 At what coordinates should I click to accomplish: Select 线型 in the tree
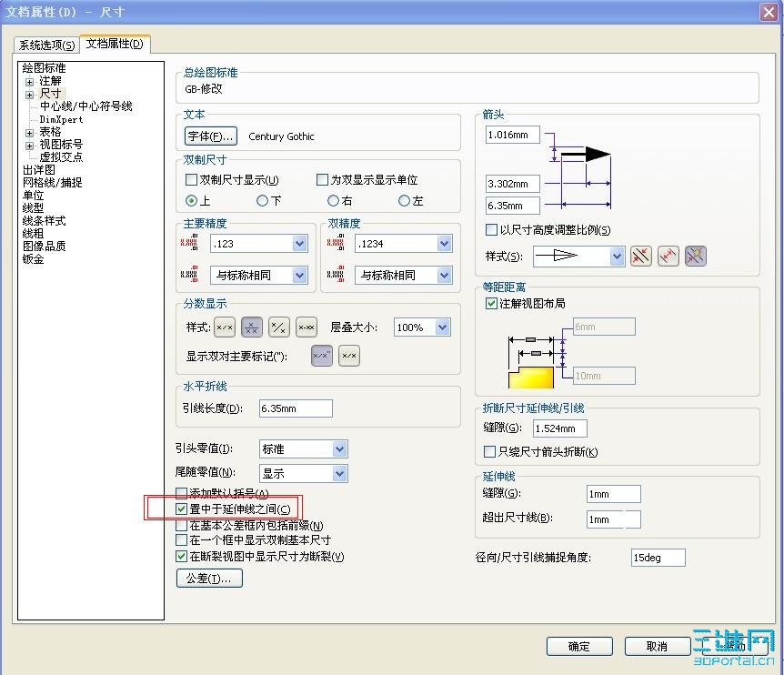pos(33,208)
